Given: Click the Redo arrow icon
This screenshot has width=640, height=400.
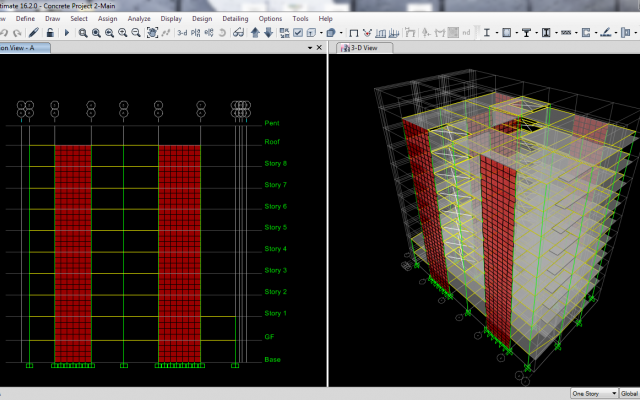Looking at the screenshot, I should [17, 33].
